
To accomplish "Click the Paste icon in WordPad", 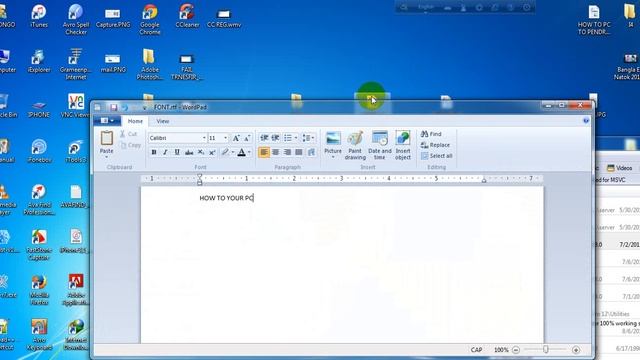I will tap(107, 138).
